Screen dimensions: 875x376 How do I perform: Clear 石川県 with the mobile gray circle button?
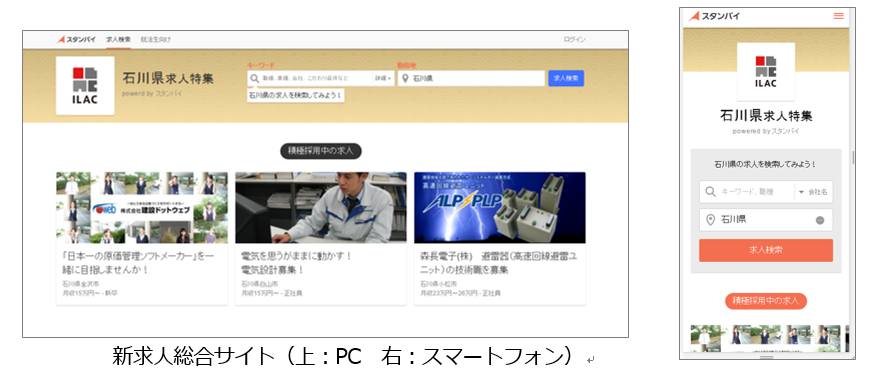(x=820, y=220)
